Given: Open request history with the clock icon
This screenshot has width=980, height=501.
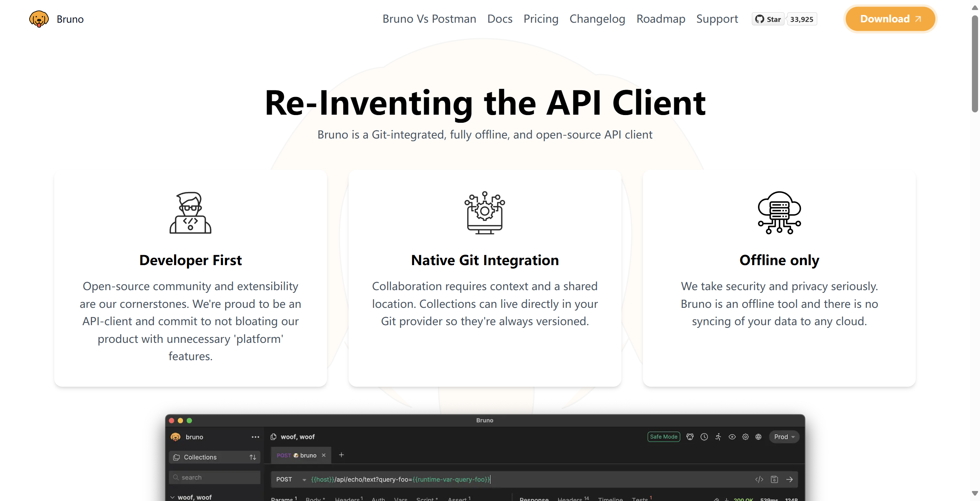Looking at the screenshot, I should click(704, 437).
